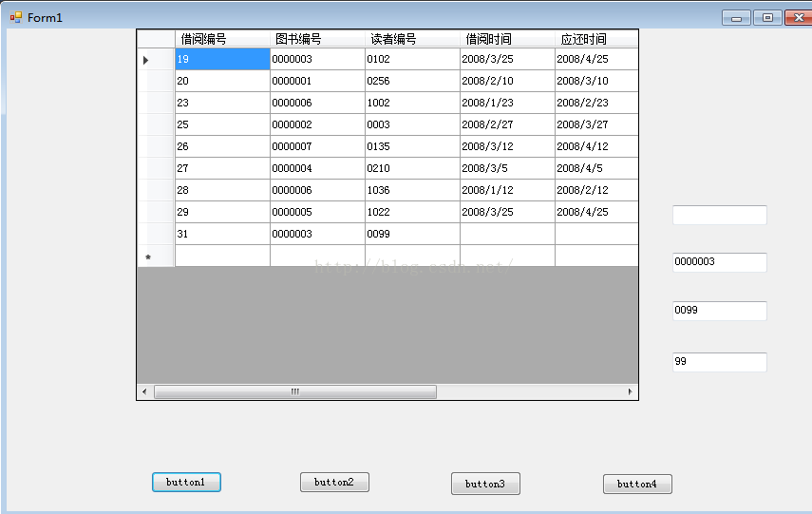The image size is (812, 514).
Task: Click the Form1 window icon
Action: tap(15, 18)
